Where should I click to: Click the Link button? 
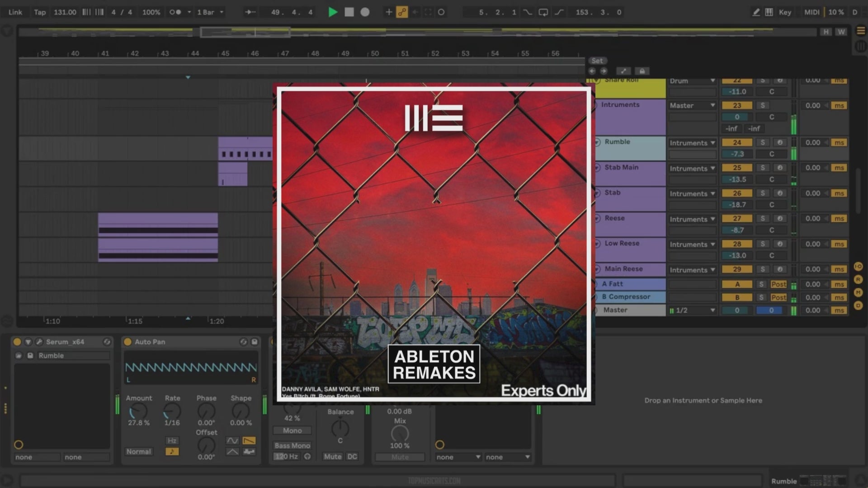pyautogui.click(x=15, y=12)
